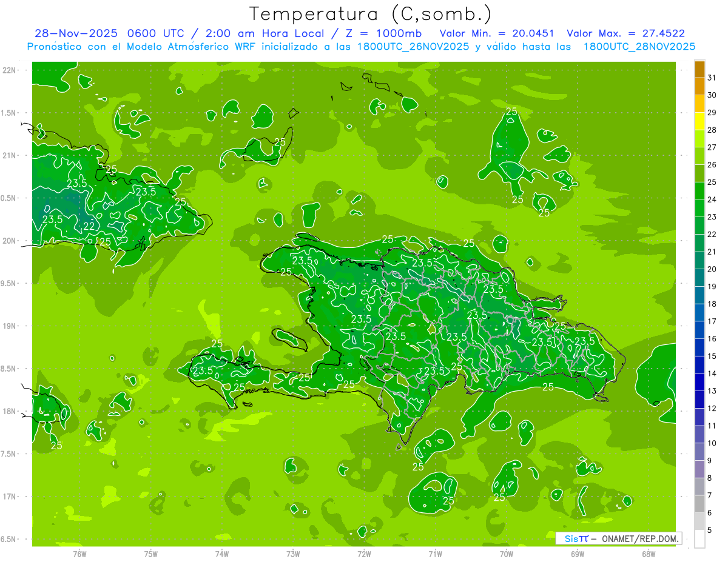
Task: Click the "76W" longitude axis label
Action: pos(79,554)
